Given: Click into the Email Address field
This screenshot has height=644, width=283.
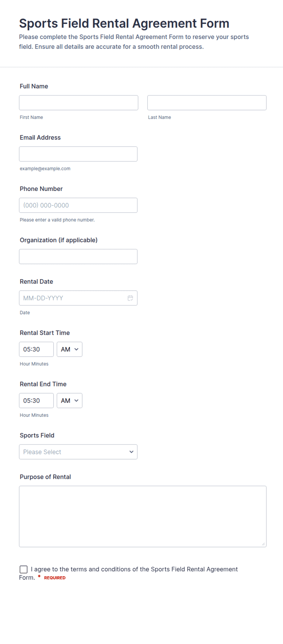Looking at the screenshot, I should click(78, 154).
